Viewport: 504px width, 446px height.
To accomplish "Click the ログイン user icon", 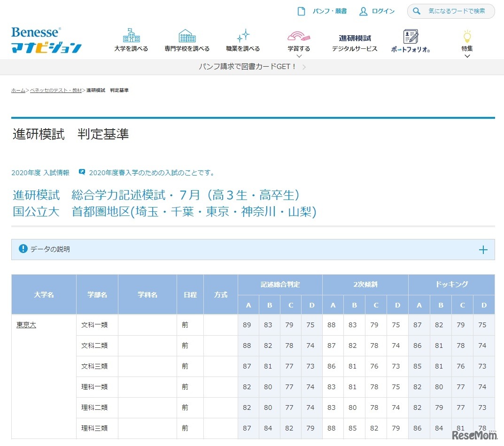I will click(x=363, y=11).
